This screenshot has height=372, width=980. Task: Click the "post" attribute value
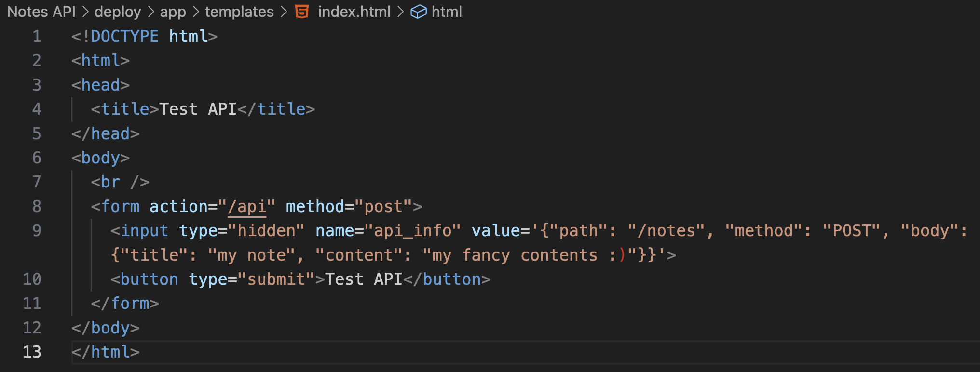click(x=383, y=207)
